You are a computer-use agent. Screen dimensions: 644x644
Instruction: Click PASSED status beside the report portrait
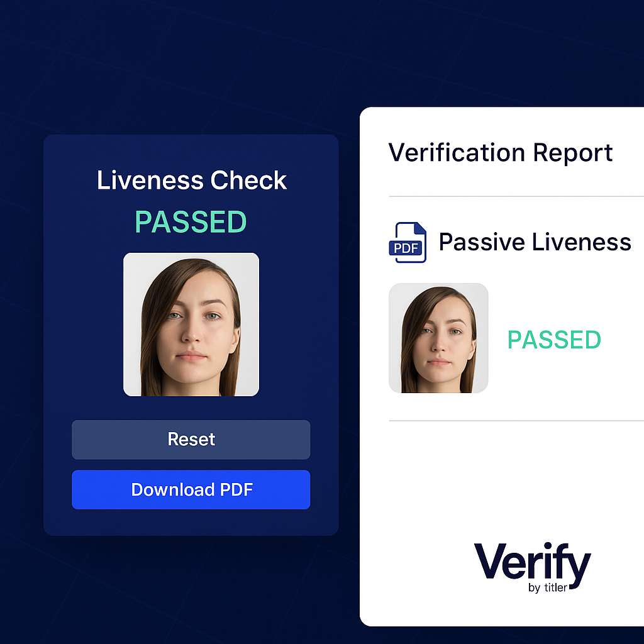pos(554,340)
